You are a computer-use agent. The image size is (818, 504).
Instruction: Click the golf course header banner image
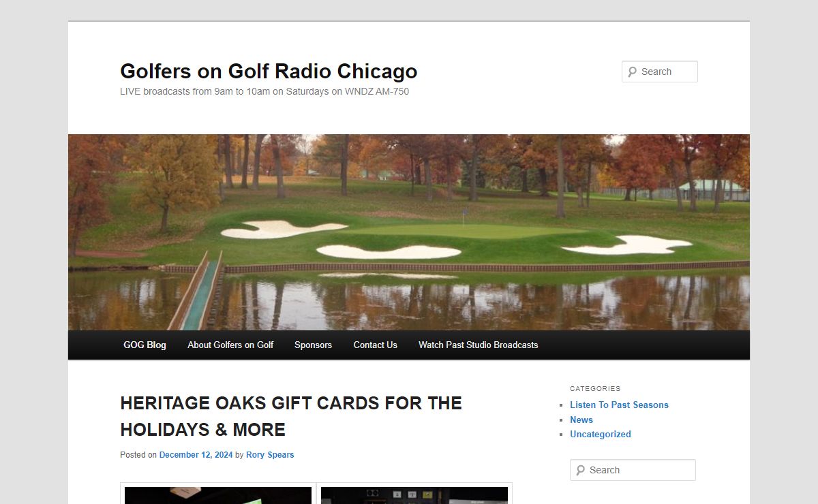tap(409, 232)
